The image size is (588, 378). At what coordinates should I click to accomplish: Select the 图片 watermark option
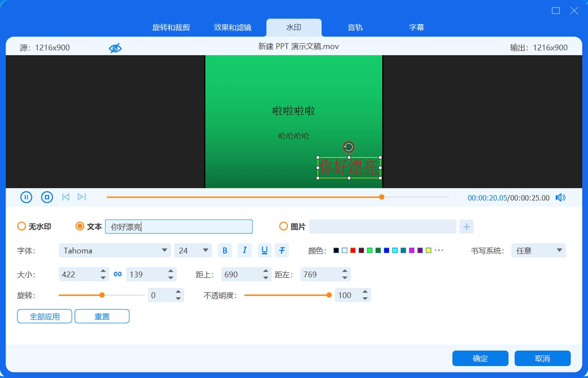tap(283, 226)
